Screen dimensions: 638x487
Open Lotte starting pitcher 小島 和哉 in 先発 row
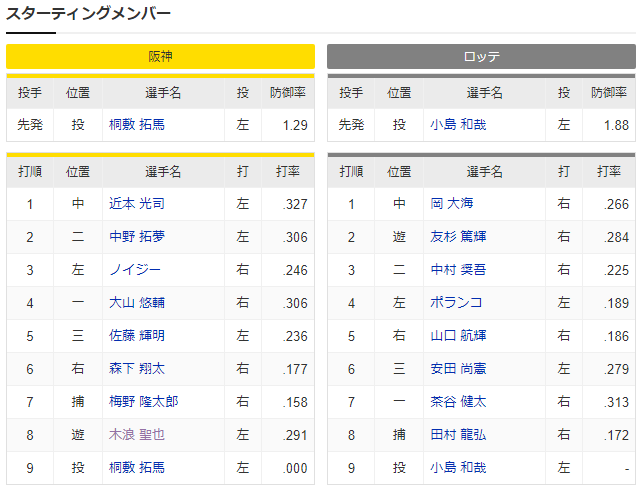point(458,124)
